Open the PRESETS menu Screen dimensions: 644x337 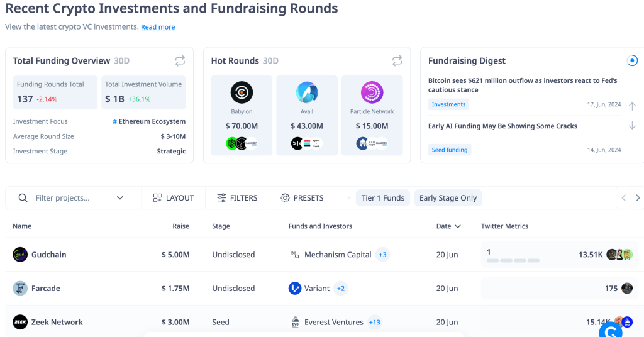(302, 198)
